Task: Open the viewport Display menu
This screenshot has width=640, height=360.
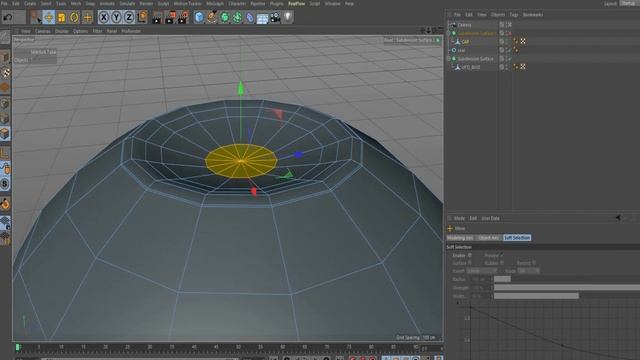Action: [x=62, y=31]
